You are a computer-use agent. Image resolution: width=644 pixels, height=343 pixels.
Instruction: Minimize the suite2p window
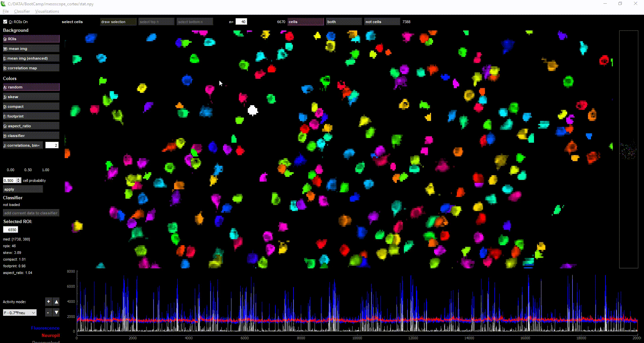[605, 4]
